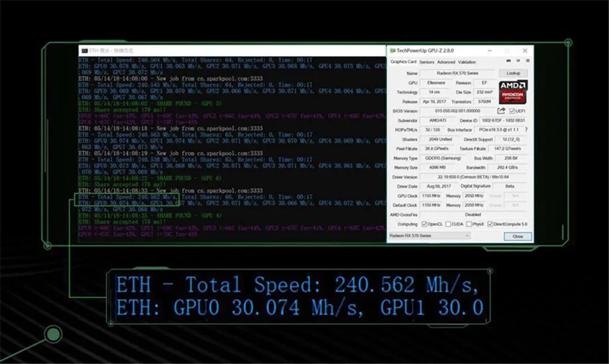609x364 pixels.
Task: Click the GPU-Z refresh icon
Action: pos(518,61)
